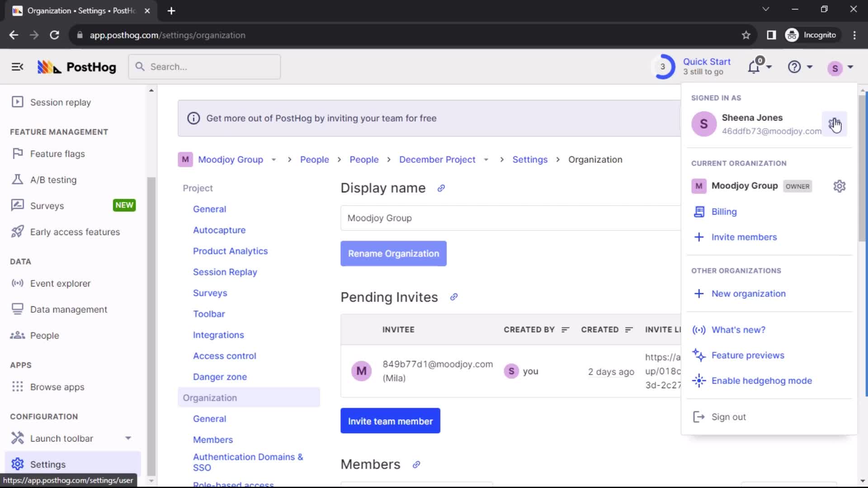Toggle Quick Start progress indicator
This screenshot has width=868, height=488.
pyautogui.click(x=663, y=67)
